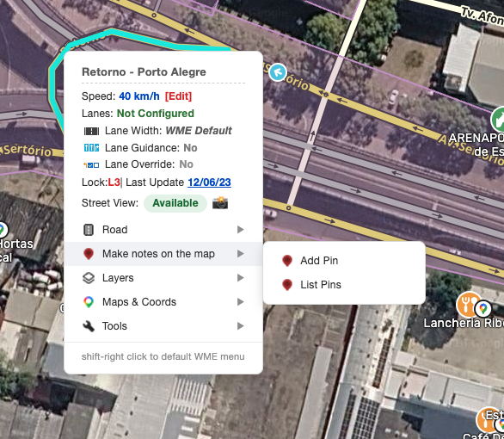Image resolution: width=504 pixels, height=439 pixels.
Task: Click the Lane Override checkbox icon
Action: (x=91, y=164)
